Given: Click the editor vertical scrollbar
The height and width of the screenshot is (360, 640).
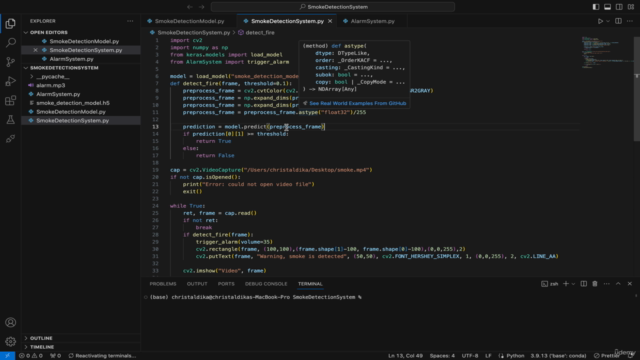Looking at the screenshot, I should 637,88.
